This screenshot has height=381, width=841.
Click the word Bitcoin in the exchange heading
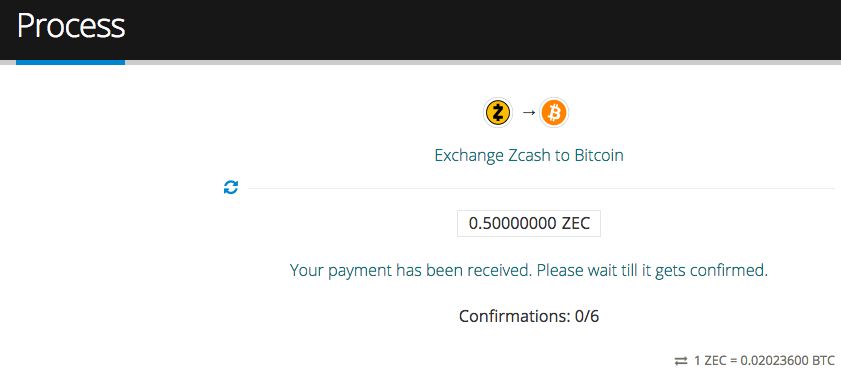click(x=599, y=156)
